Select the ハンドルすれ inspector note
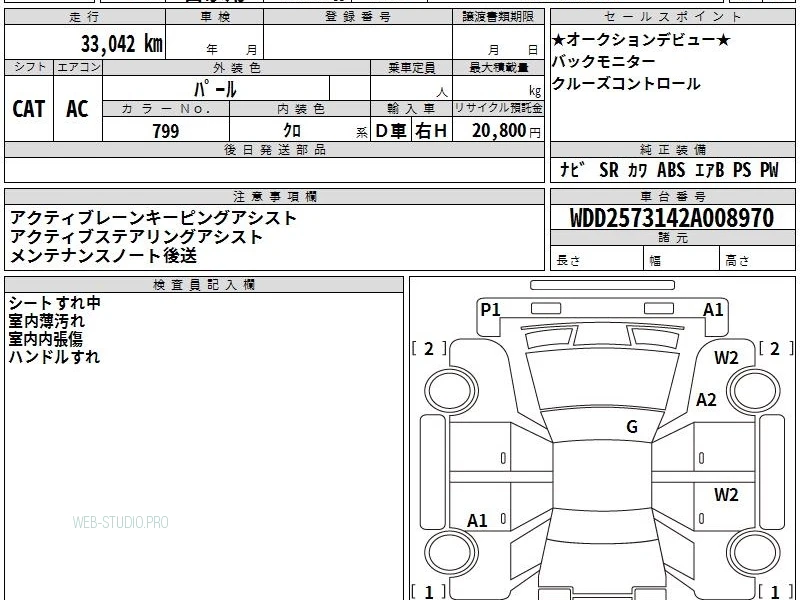The height and width of the screenshot is (600, 800). click(x=54, y=357)
